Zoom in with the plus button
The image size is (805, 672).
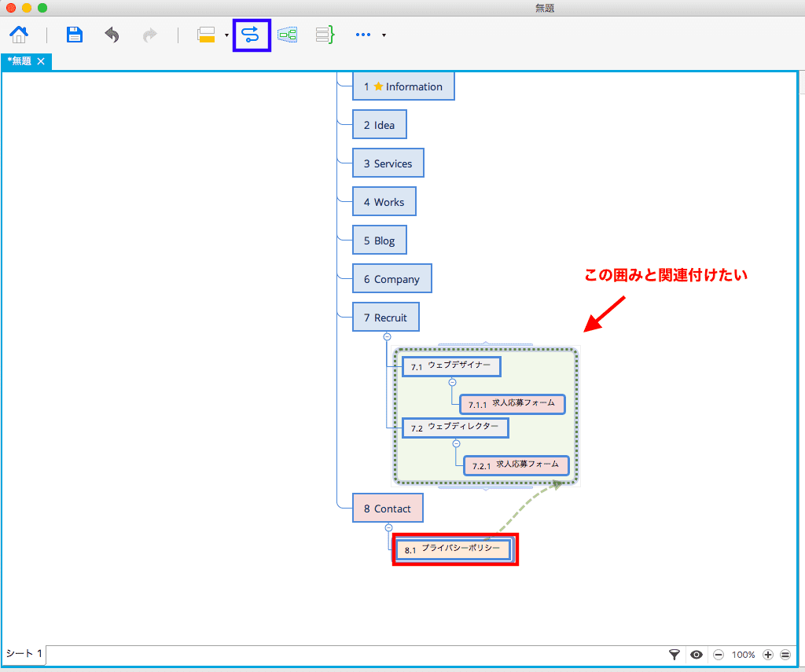click(768, 655)
